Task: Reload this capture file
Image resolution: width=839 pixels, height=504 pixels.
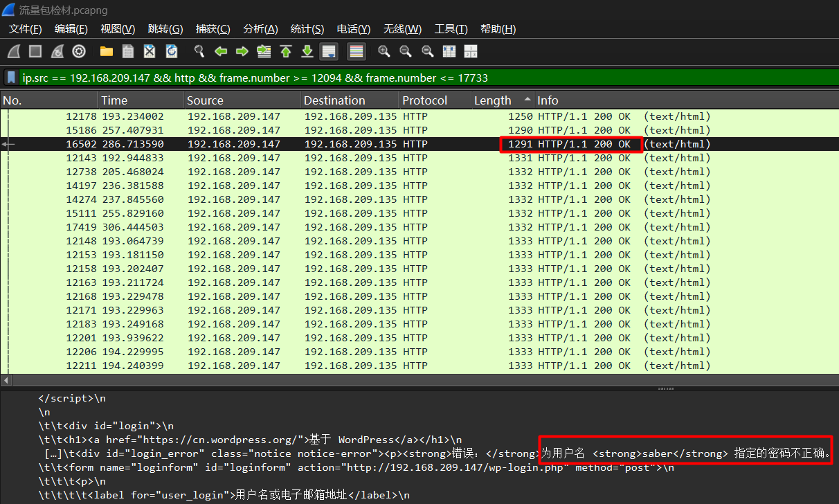Action: tap(172, 51)
